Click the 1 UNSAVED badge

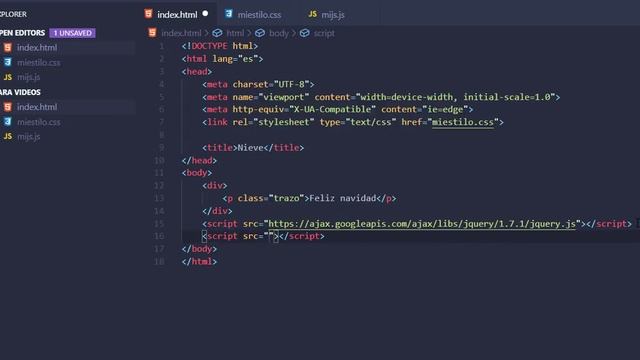pos(73,33)
